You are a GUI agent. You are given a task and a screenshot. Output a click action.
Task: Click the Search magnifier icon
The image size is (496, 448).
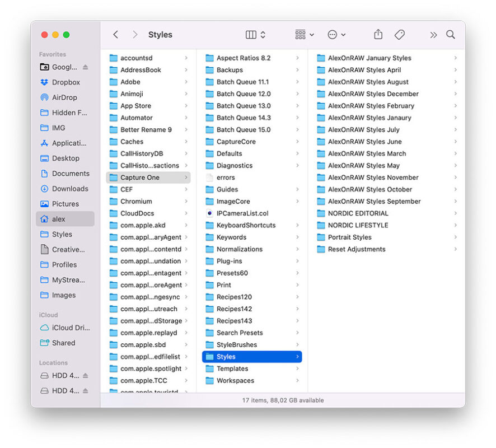(x=451, y=34)
